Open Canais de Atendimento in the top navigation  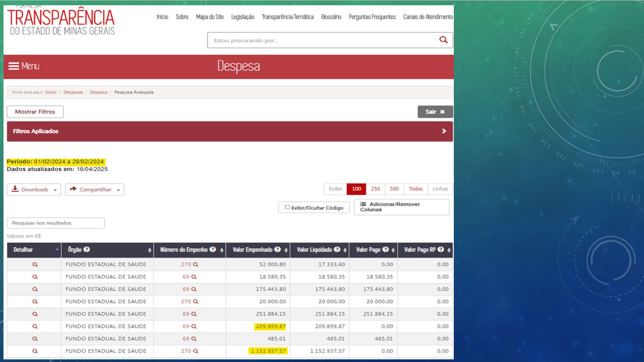click(428, 17)
